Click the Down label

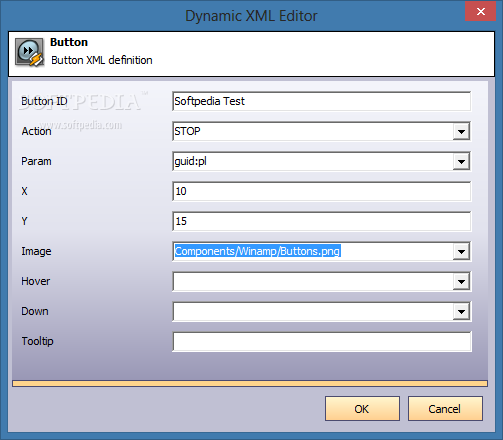coord(35,311)
